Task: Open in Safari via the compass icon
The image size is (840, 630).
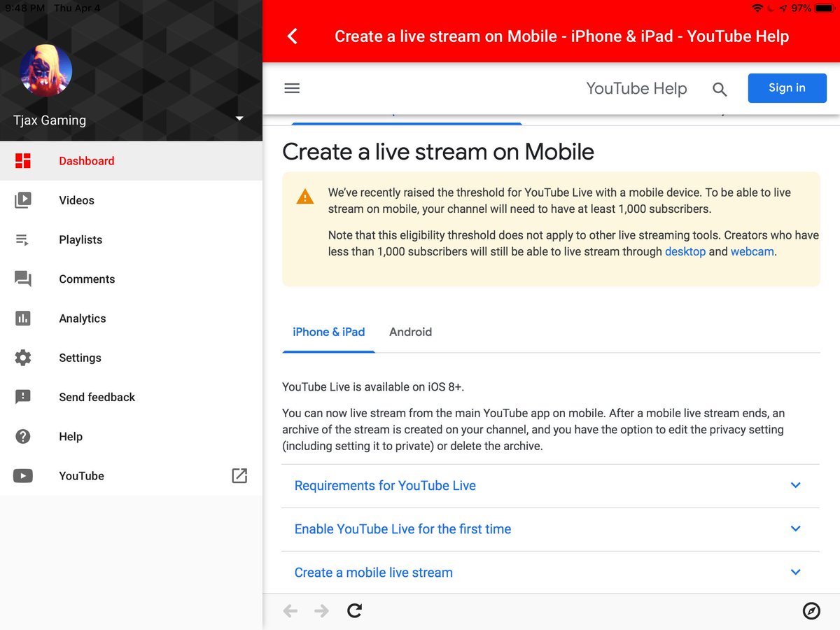Action: pyautogui.click(x=811, y=611)
